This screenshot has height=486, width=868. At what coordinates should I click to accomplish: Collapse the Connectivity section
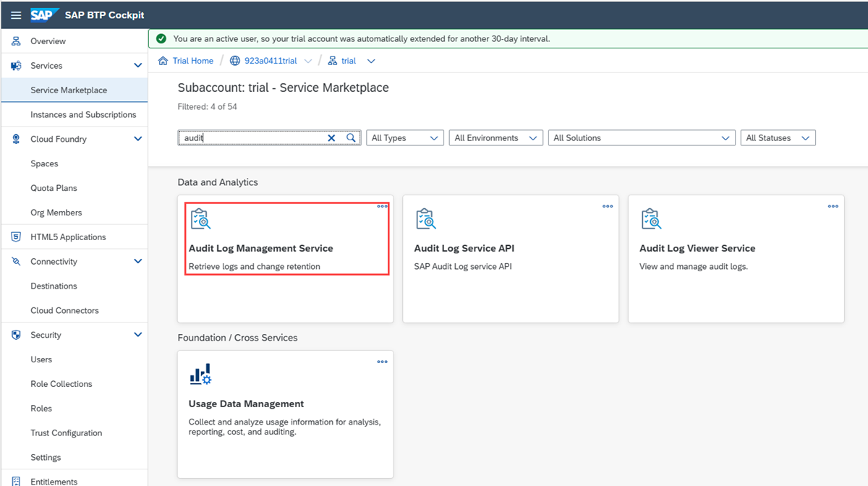pyautogui.click(x=138, y=262)
